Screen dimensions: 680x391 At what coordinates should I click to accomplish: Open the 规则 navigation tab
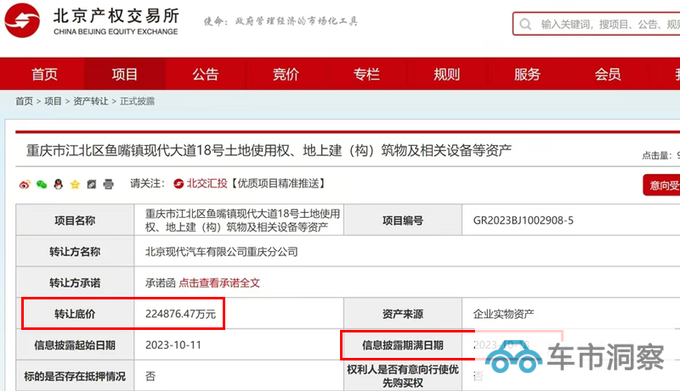click(447, 74)
